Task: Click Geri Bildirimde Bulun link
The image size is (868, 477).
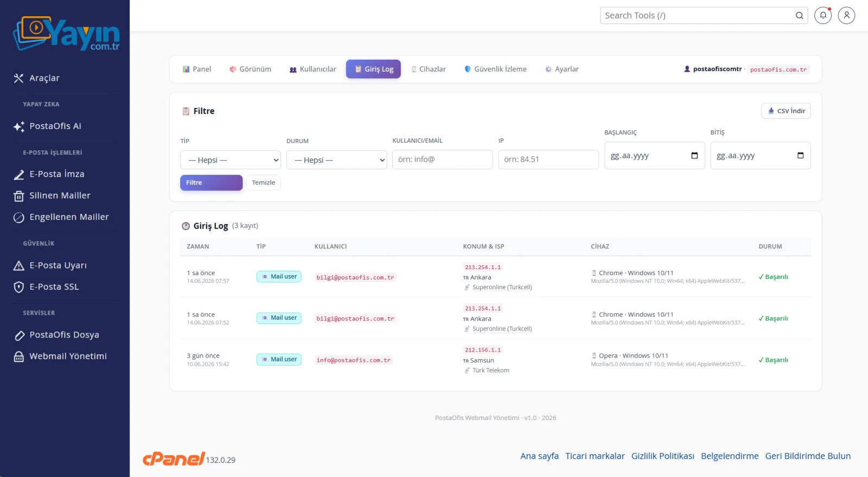Action: [808, 456]
